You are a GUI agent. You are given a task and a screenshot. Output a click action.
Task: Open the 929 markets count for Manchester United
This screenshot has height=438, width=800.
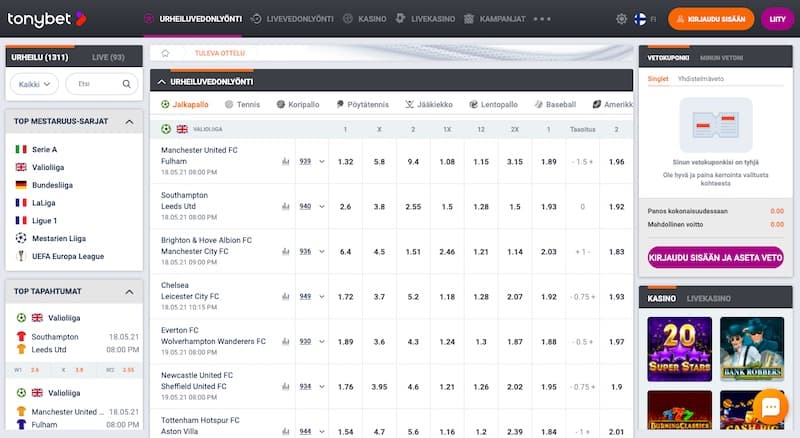click(305, 161)
